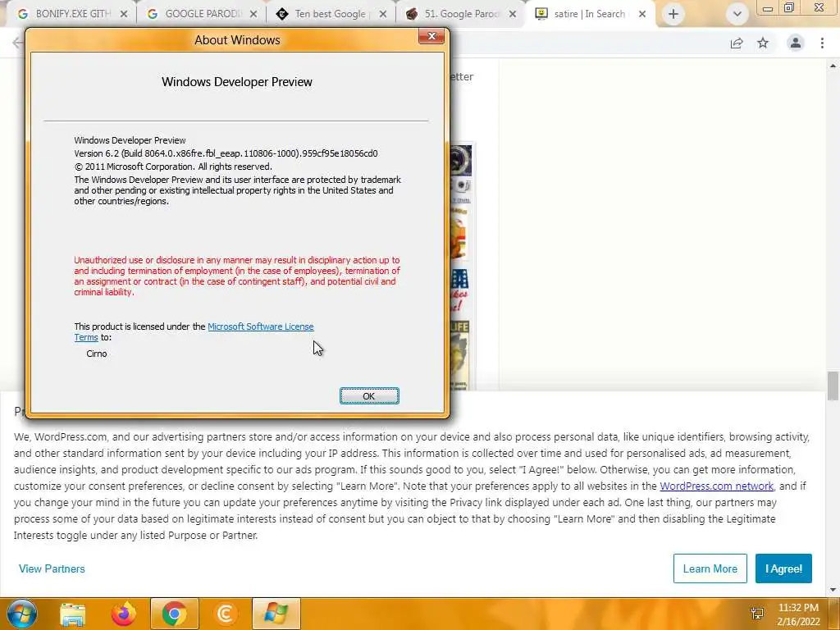The height and width of the screenshot is (630, 840).
Task: Close the Ten best Google tab
Action: (383, 14)
